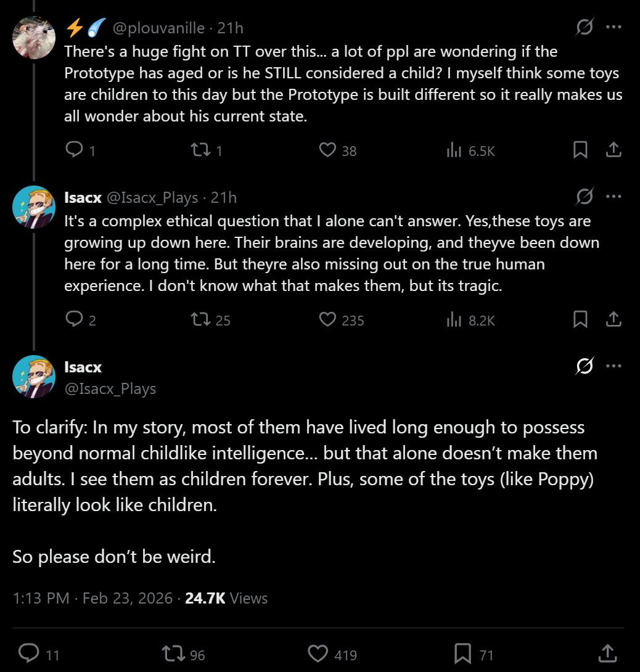Open the @plouvanille profile handle
The image size is (640, 672).
click(x=158, y=28)
